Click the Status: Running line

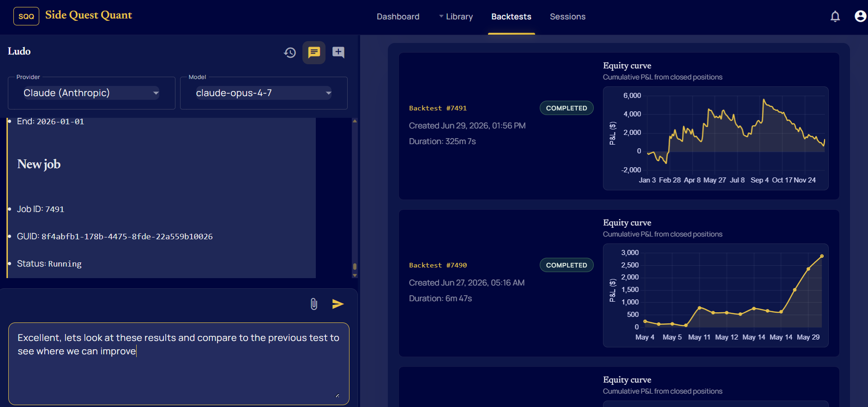pos(49,264)
